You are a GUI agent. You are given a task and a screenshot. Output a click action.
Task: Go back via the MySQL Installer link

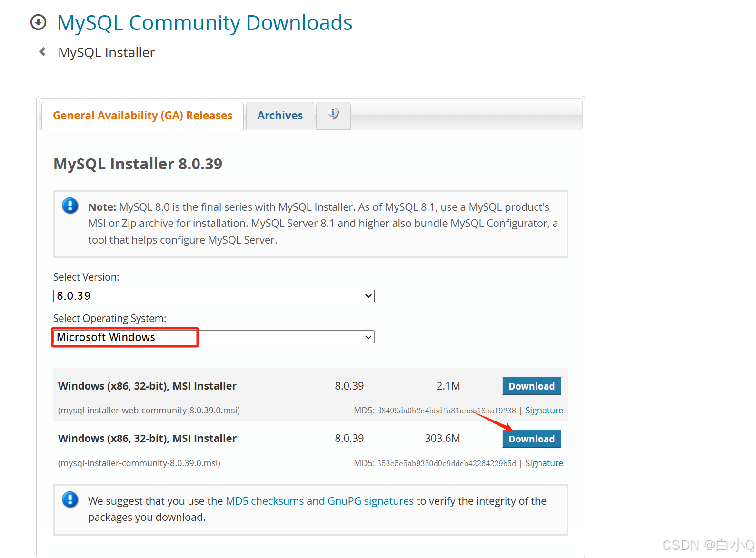(x=106, y=52)
